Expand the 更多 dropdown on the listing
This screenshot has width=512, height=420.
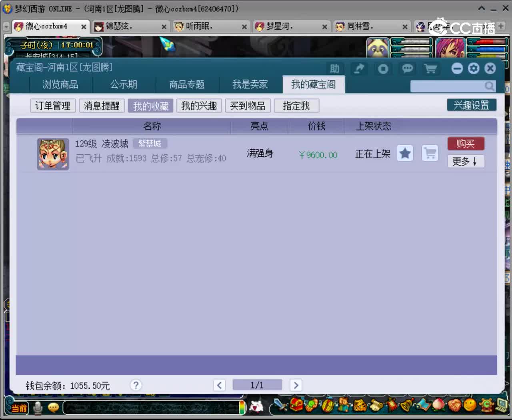(x=466, y=161)
